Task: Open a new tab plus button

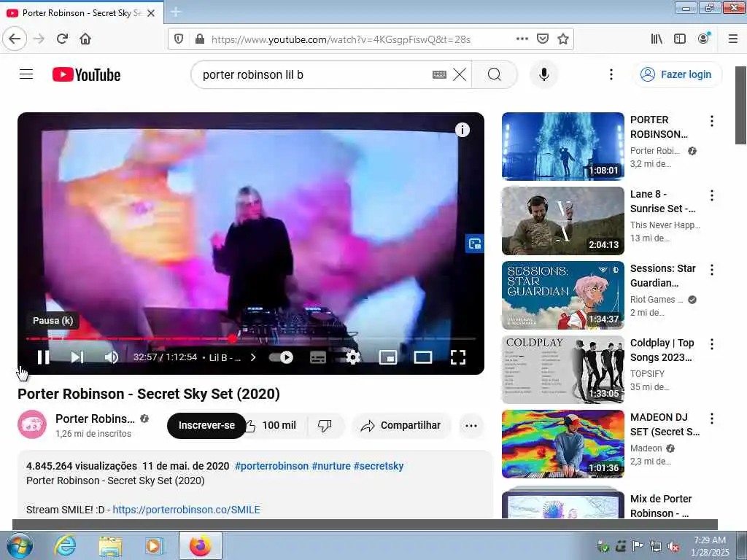Action: point(175,12)
